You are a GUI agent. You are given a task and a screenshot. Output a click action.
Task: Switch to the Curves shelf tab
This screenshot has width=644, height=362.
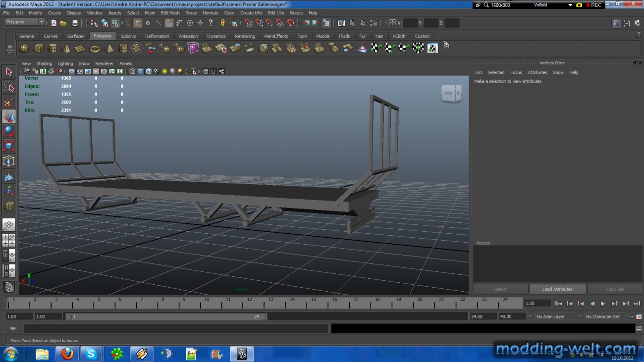(51, 36)
